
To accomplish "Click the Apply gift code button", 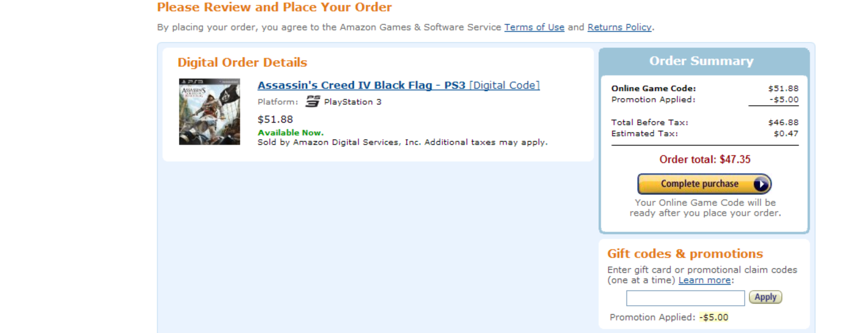I will 765,297.
